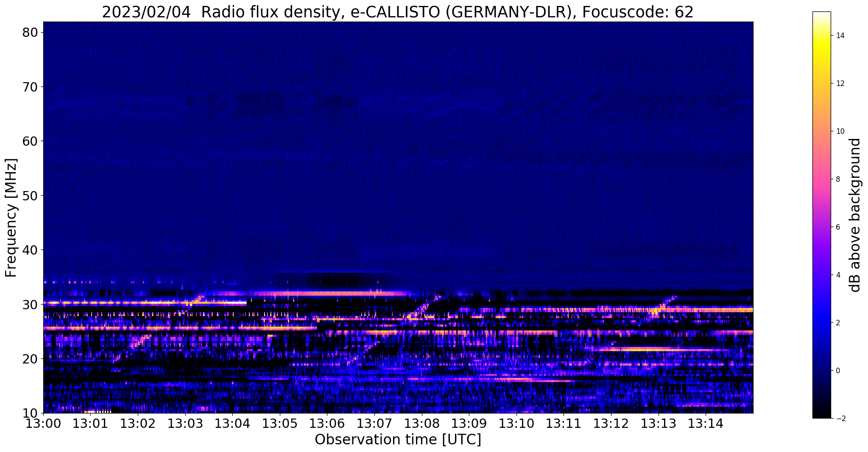The width and height of the screenshot is (868, 452).
Task: Click the 'Observation time [UTC]' x-axis label
Action: 398,440
